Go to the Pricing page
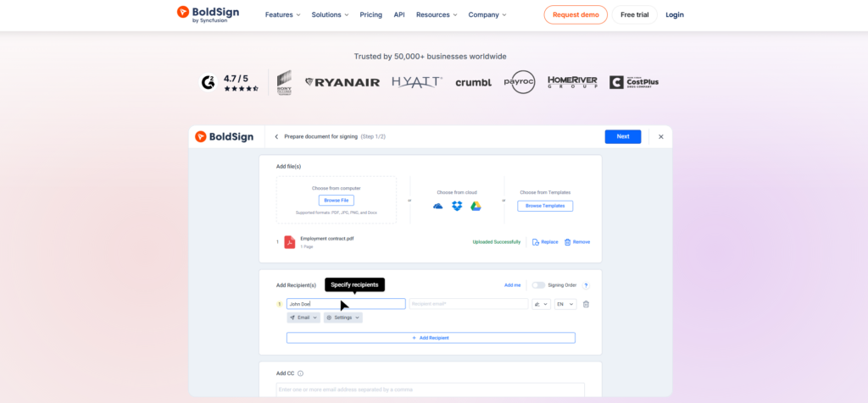 tap(370, 14)
